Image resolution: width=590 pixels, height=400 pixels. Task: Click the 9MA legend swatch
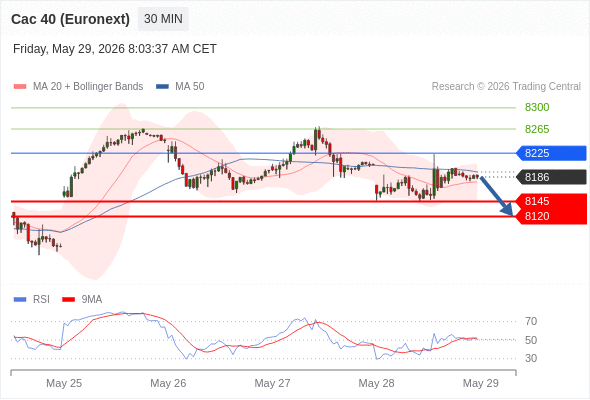[x=68, y=300]
